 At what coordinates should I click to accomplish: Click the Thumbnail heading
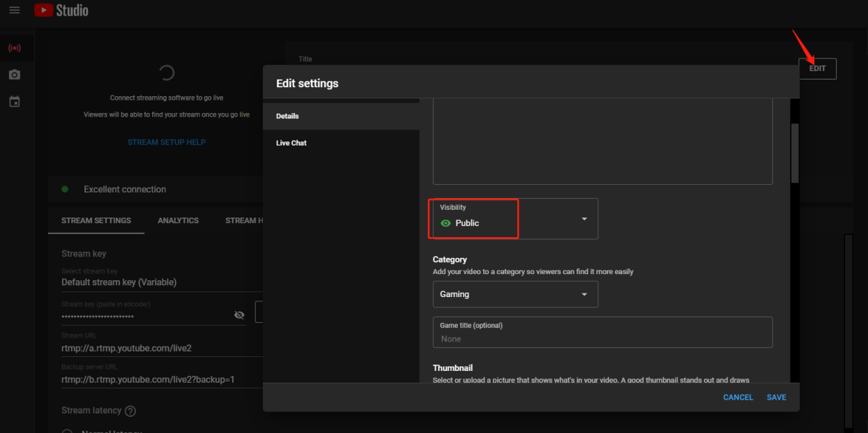pyautogui.click(x=453, y=367)
